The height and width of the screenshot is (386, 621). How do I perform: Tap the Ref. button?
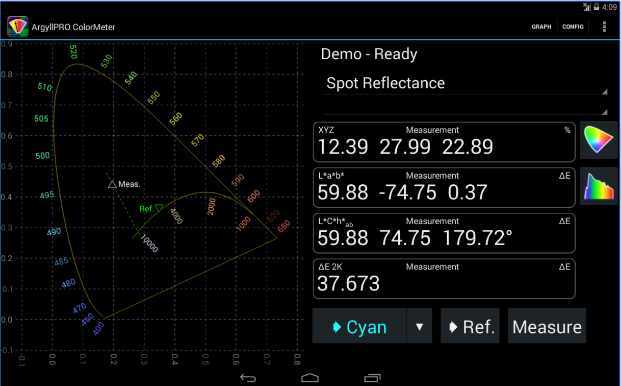point(470,326)
